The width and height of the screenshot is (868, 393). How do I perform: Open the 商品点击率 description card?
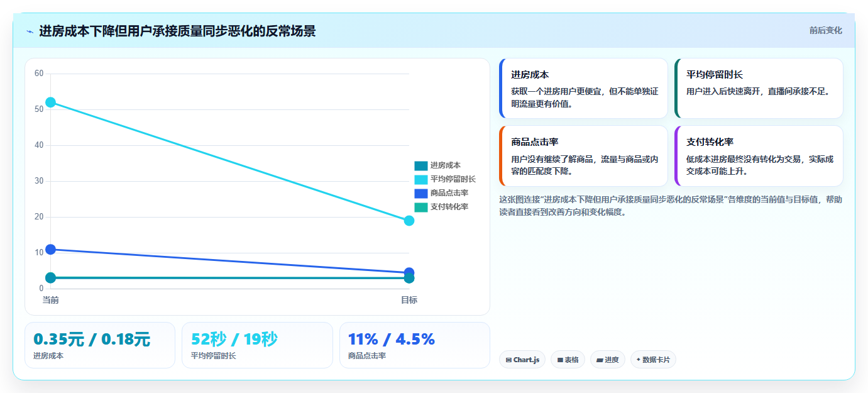(583, 156)
